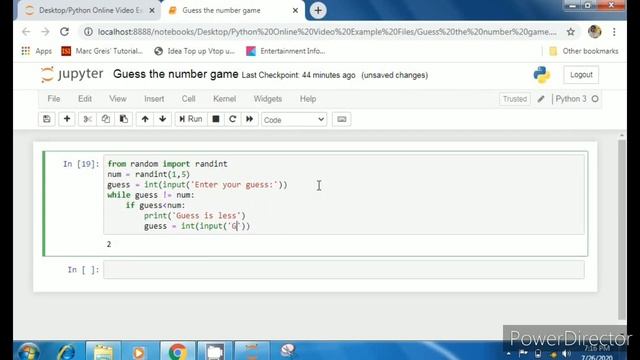Viewport: 640px width, 360px height.
Task: Click the pencil edit mode indicator
Action: pos(541,99)
